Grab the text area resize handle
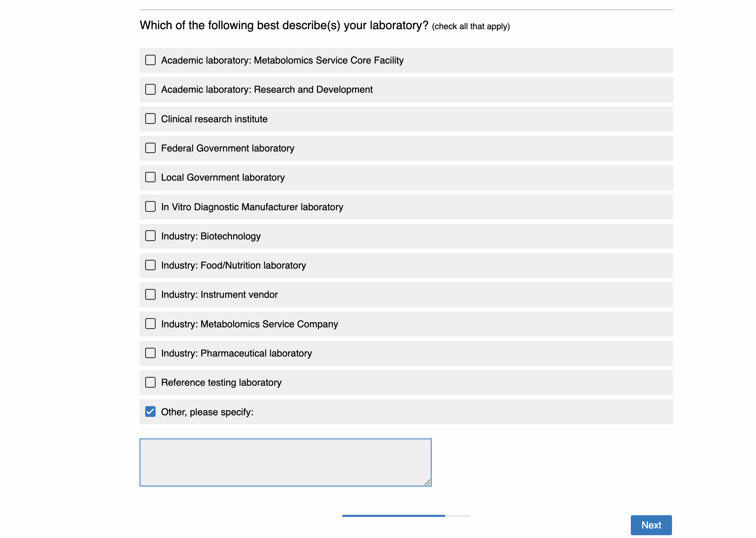 (x=428, y=482)
